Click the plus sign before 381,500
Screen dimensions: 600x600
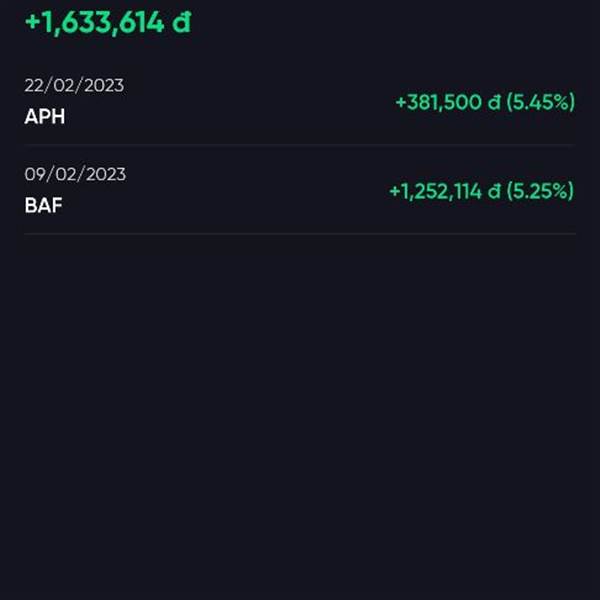[x=401, y=102]
